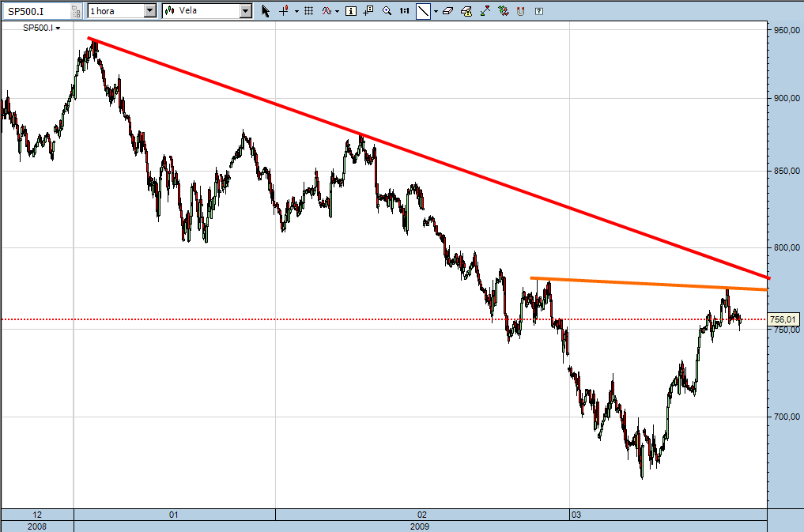The image size is (804, 532).
Task: Activate the crosshair cursor tool
Action: tap(284, 11)
